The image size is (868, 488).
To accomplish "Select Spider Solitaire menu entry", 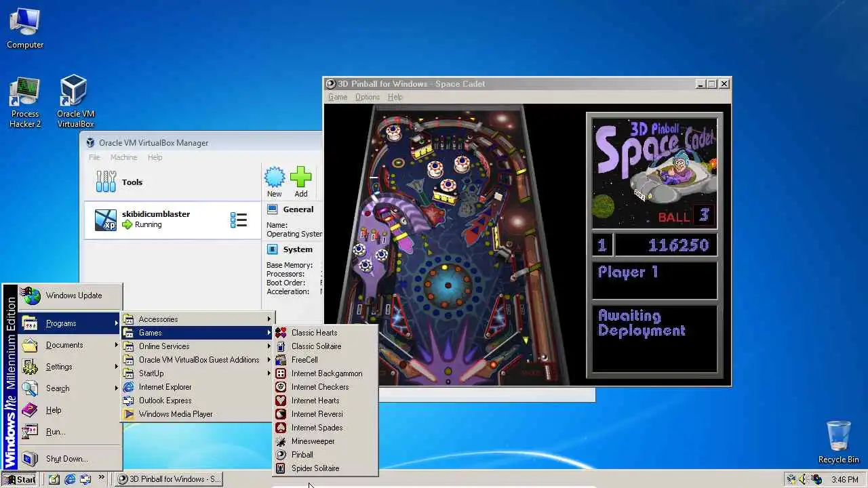I will tap(325, 468).
